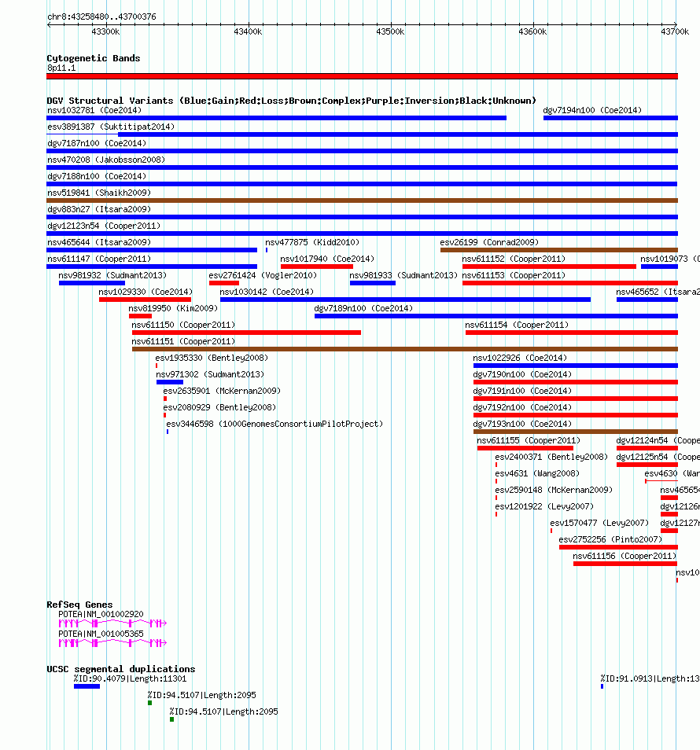
Task: Click esv1201922 (Levy2007) label
Action: click(x=544, y=506)
